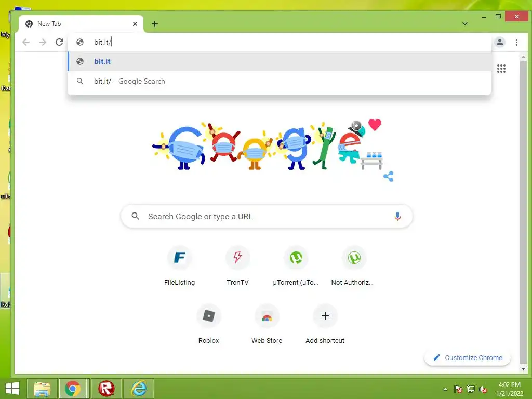
Task: Click the muted volume tray icon
Action: [x=483, y=389]
